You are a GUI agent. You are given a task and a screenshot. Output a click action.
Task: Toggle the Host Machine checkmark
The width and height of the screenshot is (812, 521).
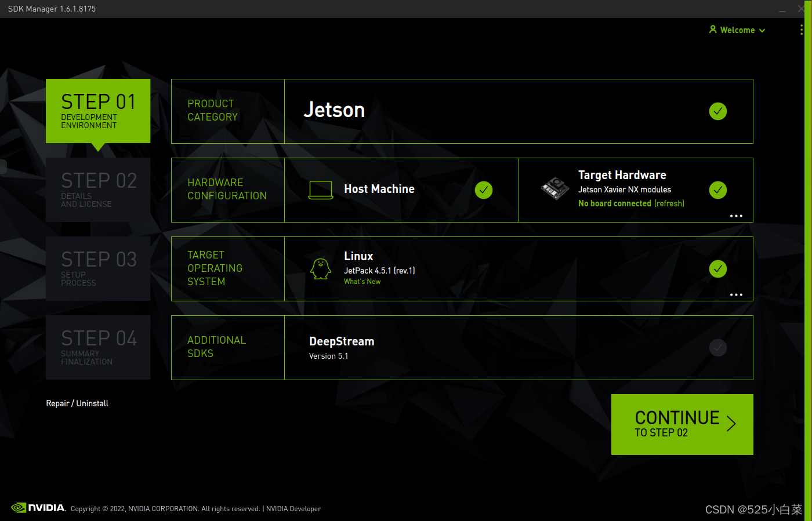click(483, 190)
